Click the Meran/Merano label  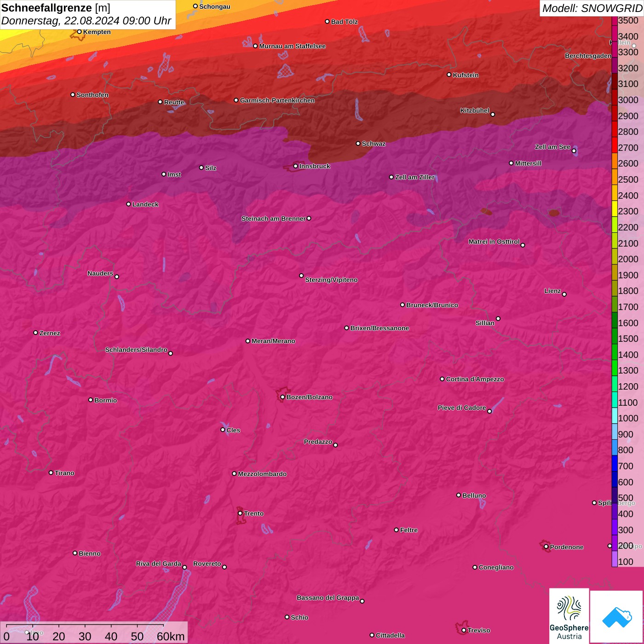(273, 341)
